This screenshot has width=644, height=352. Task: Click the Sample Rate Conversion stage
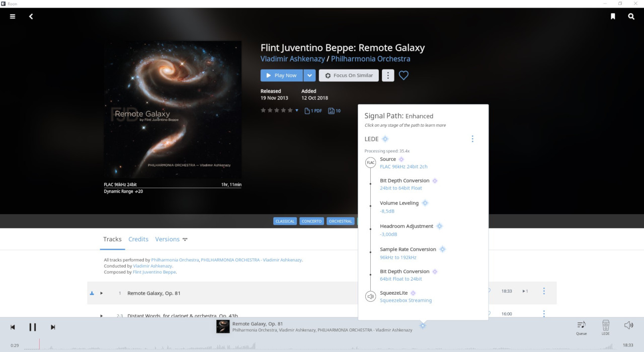pos(409,249)
